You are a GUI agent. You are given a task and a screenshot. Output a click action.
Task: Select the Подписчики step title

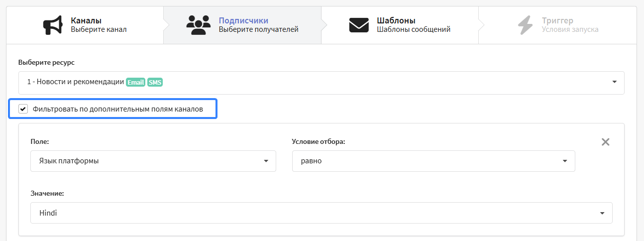click(x=243, y=20)
